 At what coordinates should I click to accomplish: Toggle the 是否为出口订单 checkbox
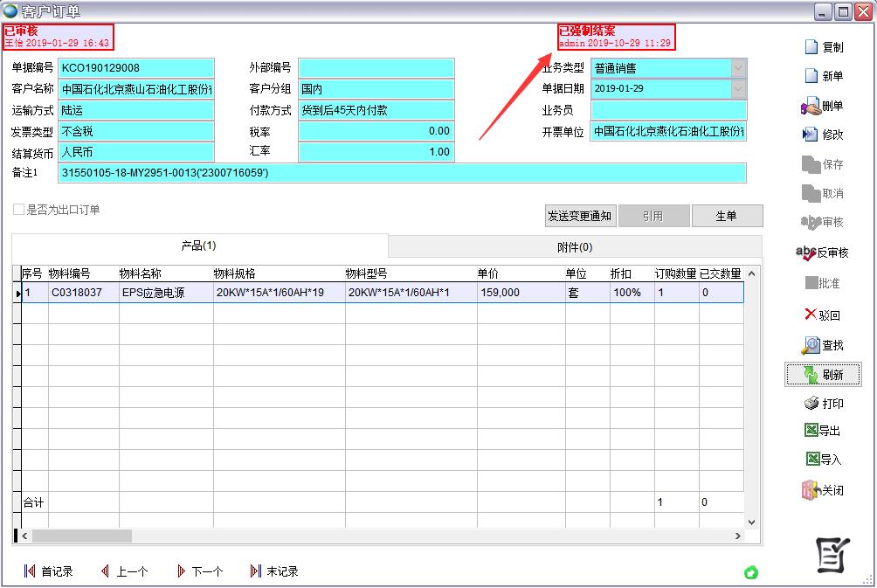[18, 210]
